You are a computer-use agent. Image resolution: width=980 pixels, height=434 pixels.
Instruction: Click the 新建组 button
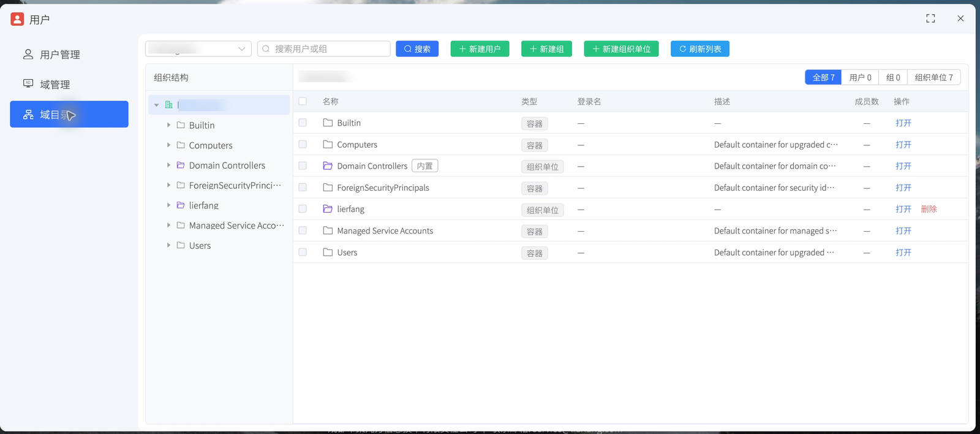tap(546, 49)
